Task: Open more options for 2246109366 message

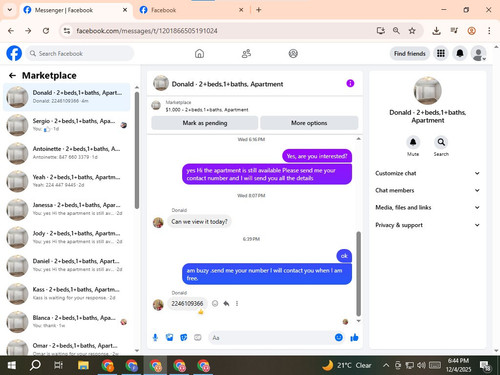Action: point(237,303)
